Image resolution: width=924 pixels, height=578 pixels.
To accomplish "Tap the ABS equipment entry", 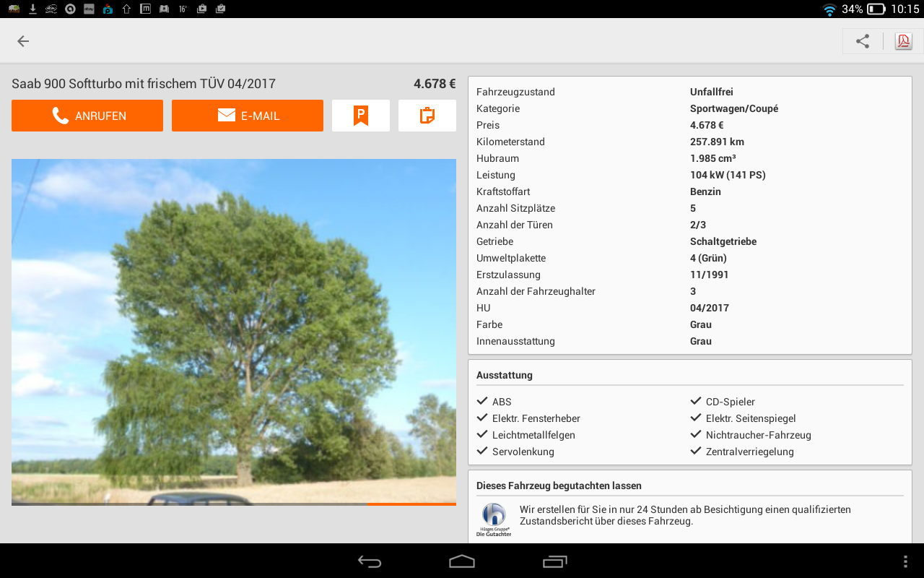I will click(x=494, y=402).
